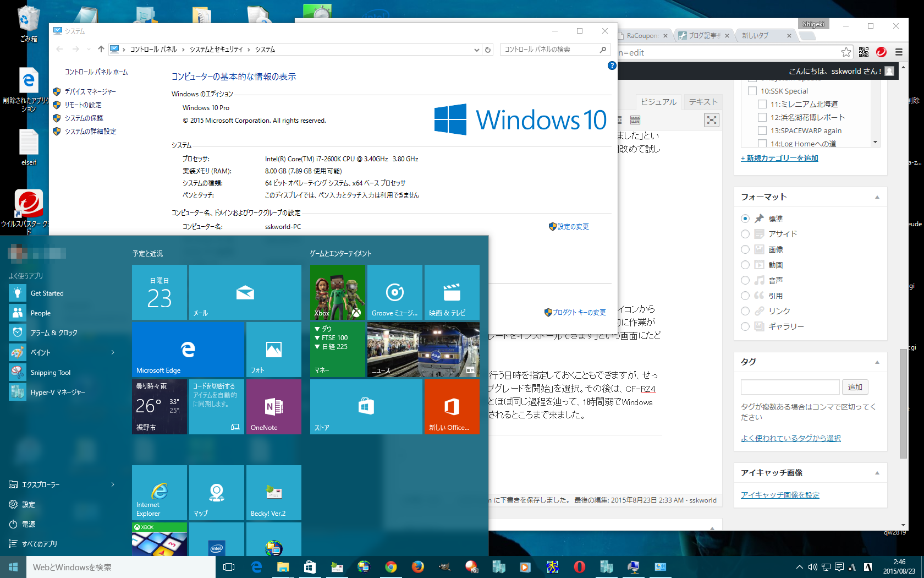Screen dimensions: 924x578
Task: Open the ストア tile
Action: [366, 407]
